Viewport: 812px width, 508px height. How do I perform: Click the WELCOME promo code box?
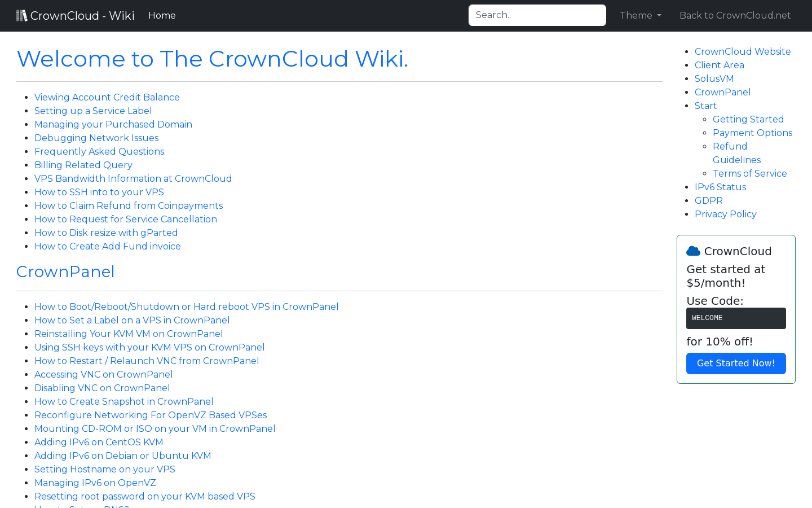736,318
